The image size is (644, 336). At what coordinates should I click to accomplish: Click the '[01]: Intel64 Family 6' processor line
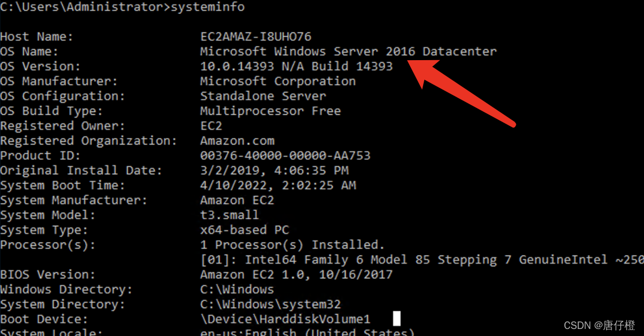coord(422,260)
